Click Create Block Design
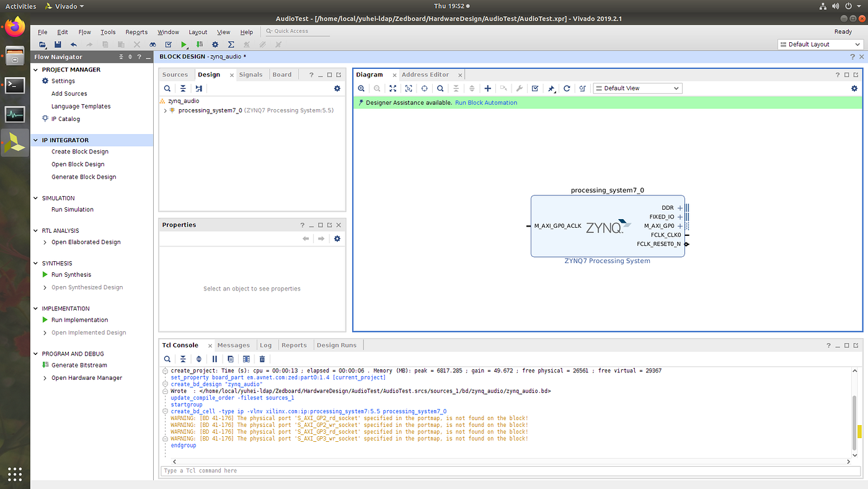Viewport: 868px width, 489px height. [80, 152]
